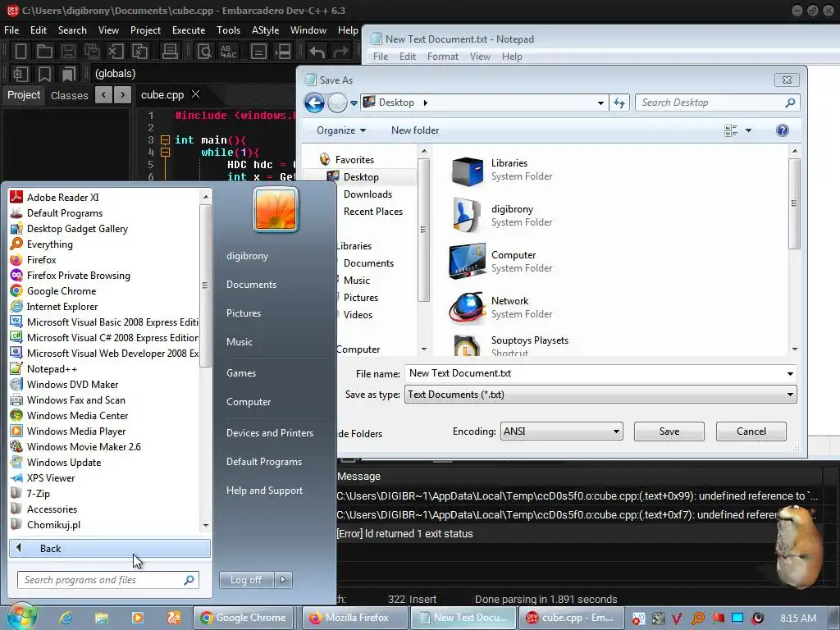The image size is (840, 630).
Task: Switch to the Classes tab in Dev-C++
Action: 69,95
